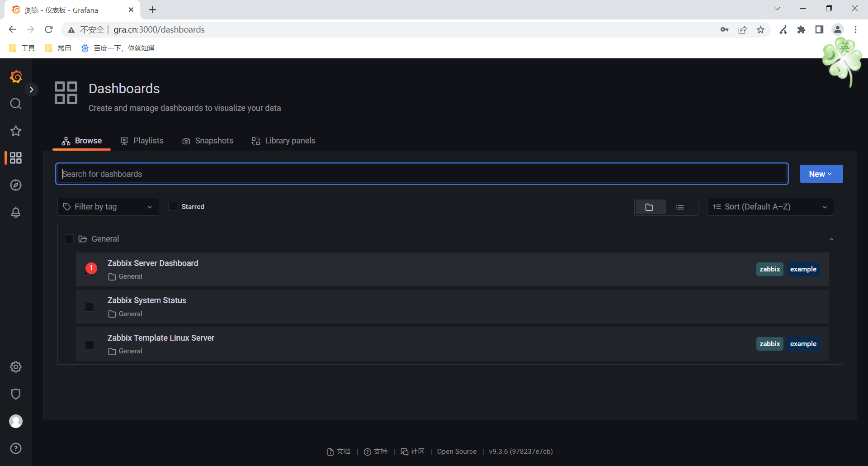Open Dashboards sidebar grid icon
The height and width of the screenshot is (466, 868).
16,158
